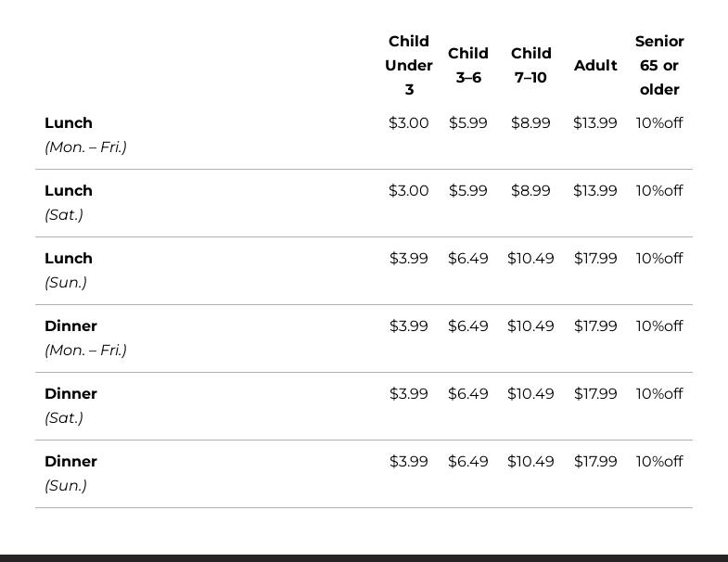Viewport: 728px width, 562px height.
Task: Click the Sunday dinner senior discount
Action: pyautogui.click(x=659, y=462)
